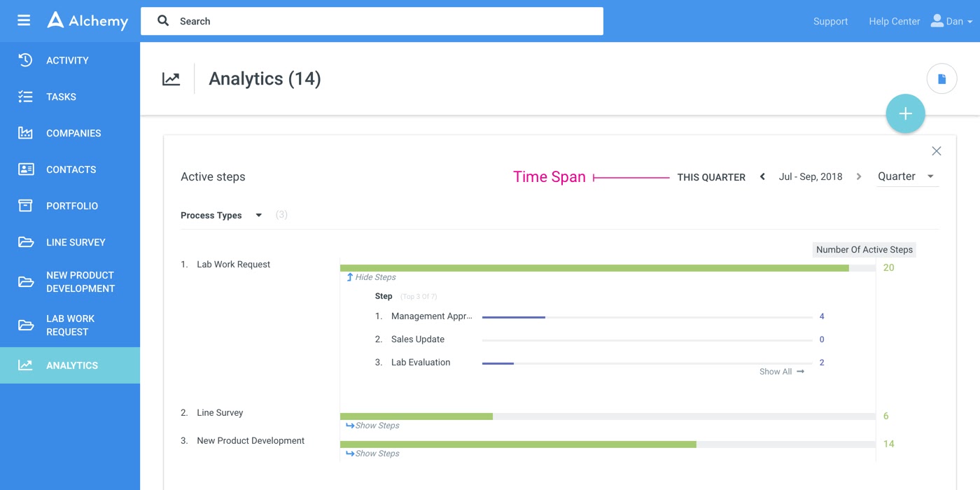Click the value 14 for New Product Development

[888, 444]
